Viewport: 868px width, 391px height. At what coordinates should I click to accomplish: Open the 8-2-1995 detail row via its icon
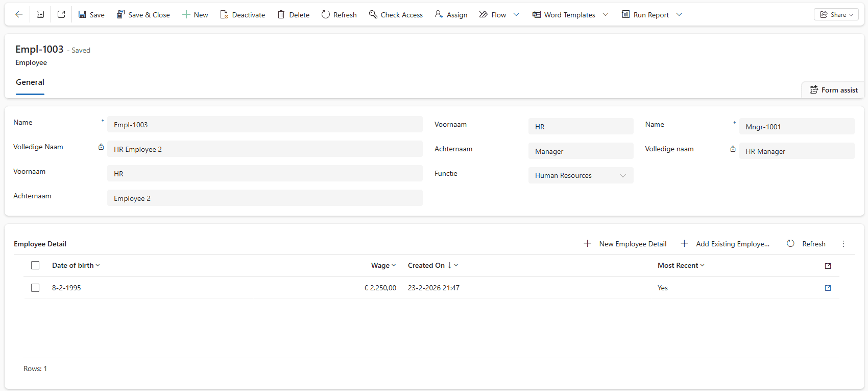(x=828, y=288)
